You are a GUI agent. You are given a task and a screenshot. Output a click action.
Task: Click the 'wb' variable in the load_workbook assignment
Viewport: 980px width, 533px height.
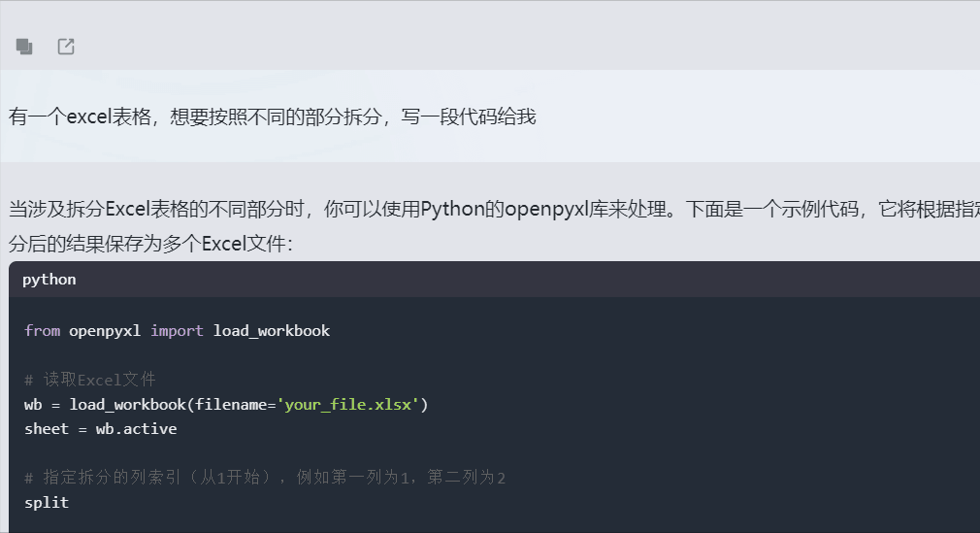33,405
